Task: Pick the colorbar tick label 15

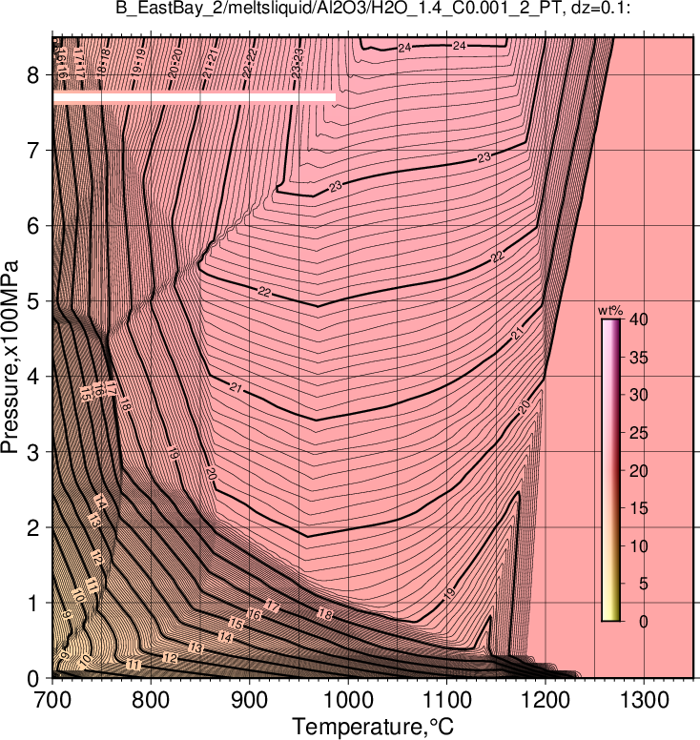Action: (x=639, y=508)
